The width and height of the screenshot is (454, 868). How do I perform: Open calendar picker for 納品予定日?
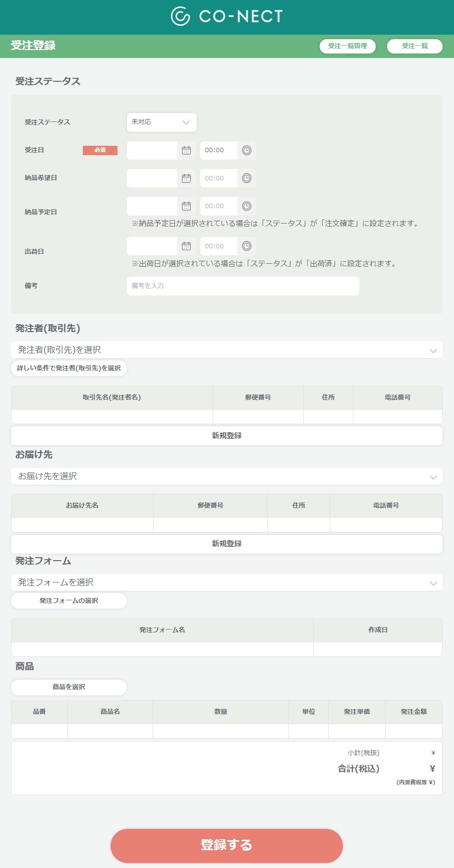coord(186,206)
